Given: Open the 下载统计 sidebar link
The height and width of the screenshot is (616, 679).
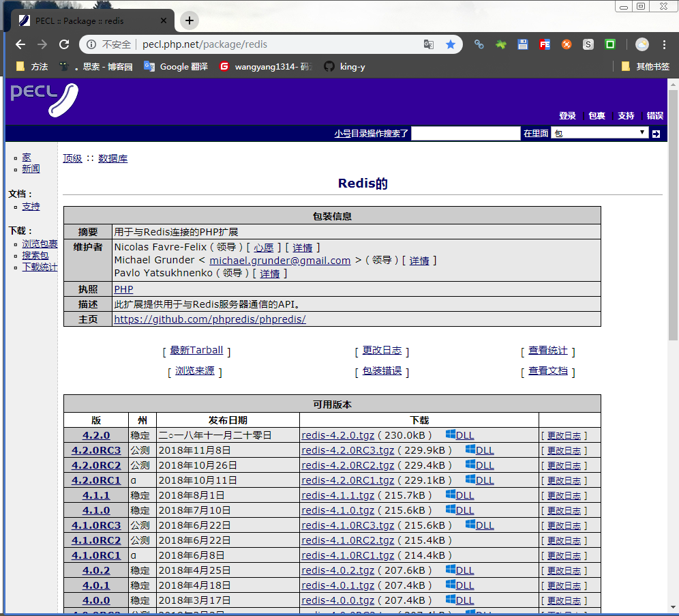Looking at the screenshot, I should point(40,267).
